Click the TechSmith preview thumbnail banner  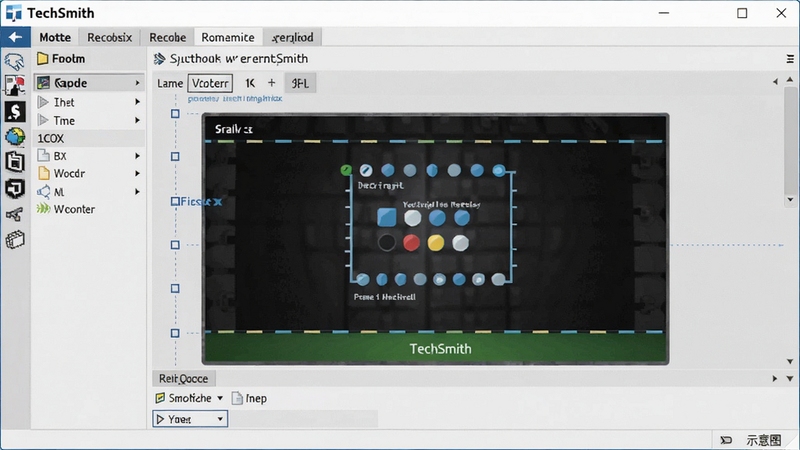pyautogui.click(x=436, y=348)
